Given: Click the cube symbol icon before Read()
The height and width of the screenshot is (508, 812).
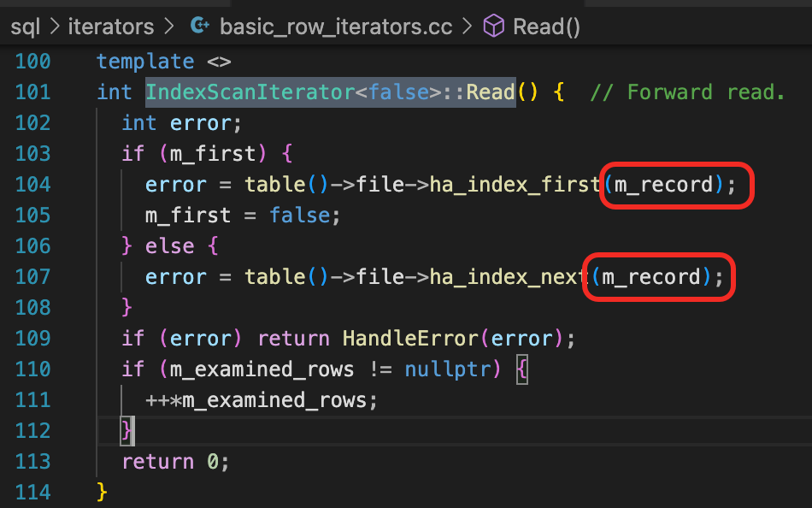Looking at the screenshot, I should point(494,27).
